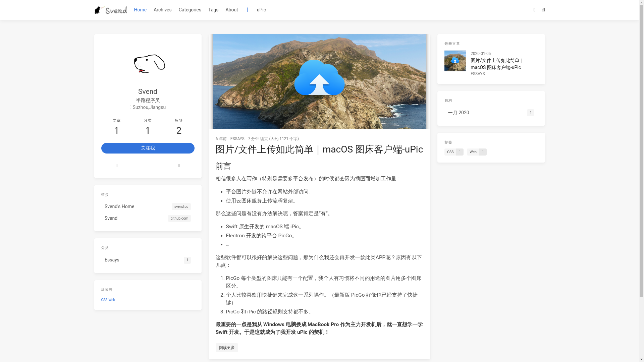Open the uPic menu item
This screenshot has height=362, width=644.
(x=261, y=10)
